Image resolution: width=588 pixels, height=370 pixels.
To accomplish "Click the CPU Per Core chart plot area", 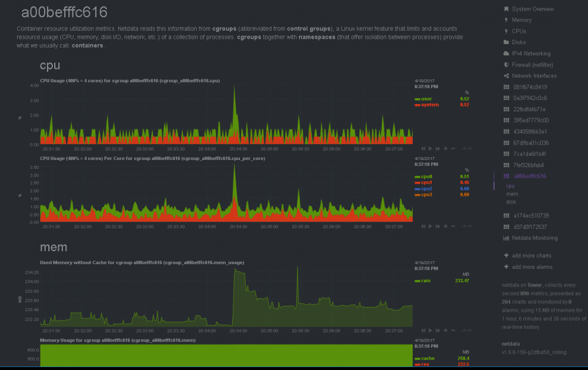I will pos(226,192).
